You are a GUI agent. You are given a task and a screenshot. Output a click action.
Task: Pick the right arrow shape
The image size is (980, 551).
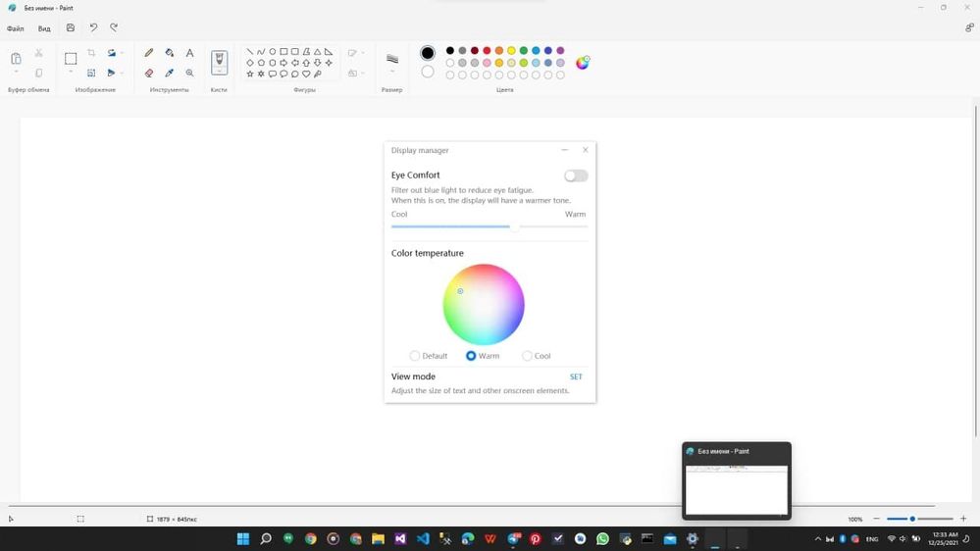284,63
